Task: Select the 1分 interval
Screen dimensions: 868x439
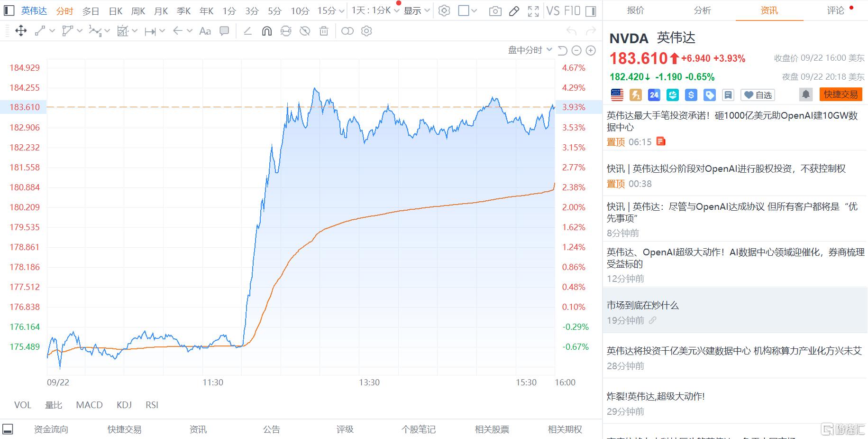Action: 229,11
